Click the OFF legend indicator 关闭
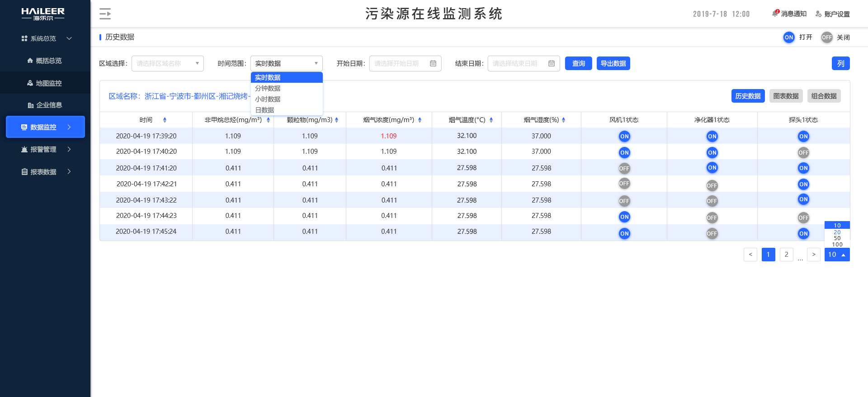The height and width of the screenshot is (397, 868). pyautogui.click(x=827, y=38)
